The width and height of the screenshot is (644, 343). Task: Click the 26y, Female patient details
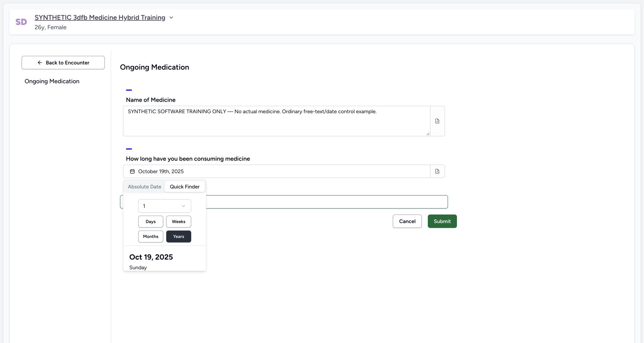click(50, 27)
